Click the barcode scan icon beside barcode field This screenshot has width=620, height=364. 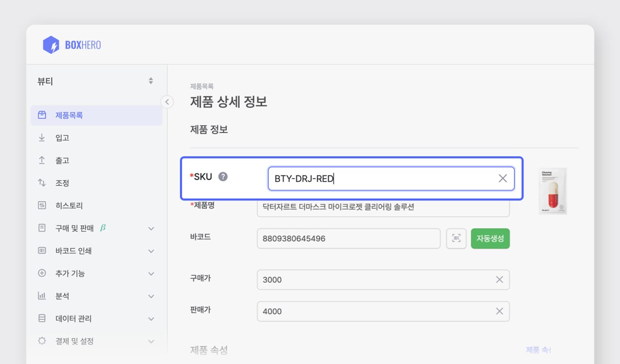[x=456, y=239]
